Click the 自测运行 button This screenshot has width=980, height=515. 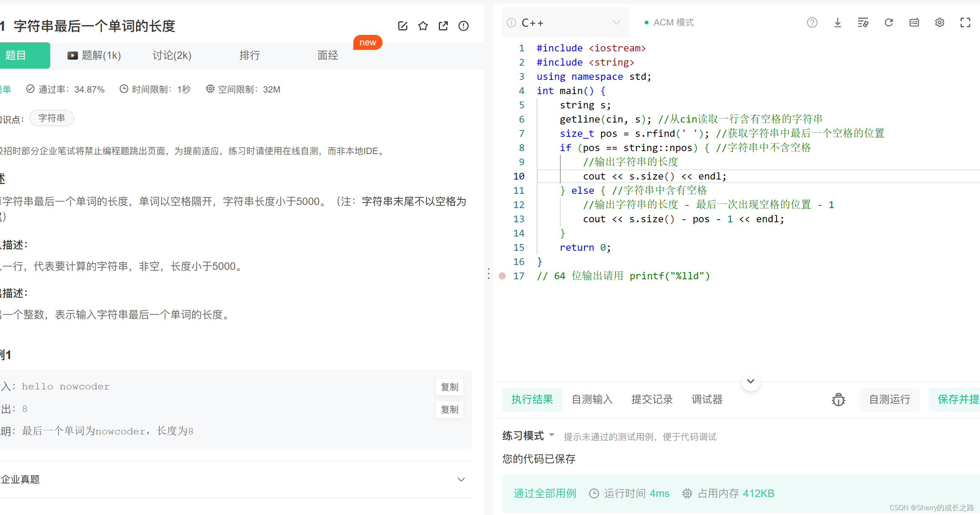889,400
